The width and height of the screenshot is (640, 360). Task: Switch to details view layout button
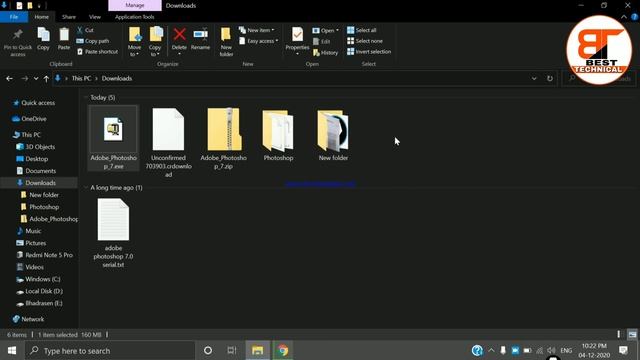[x=619, y=334]
